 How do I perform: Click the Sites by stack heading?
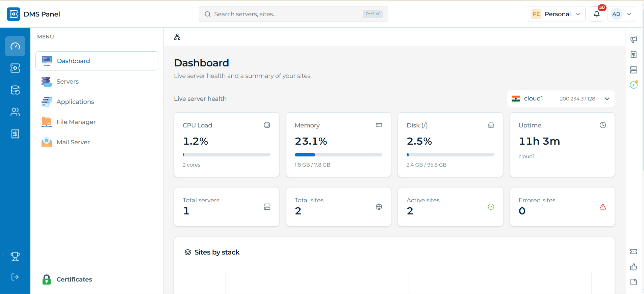click(217, 252)
